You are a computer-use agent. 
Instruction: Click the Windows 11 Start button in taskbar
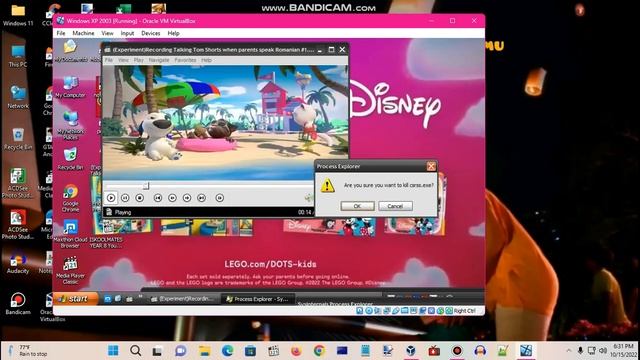pyautogui.click(x=113, y=350)
